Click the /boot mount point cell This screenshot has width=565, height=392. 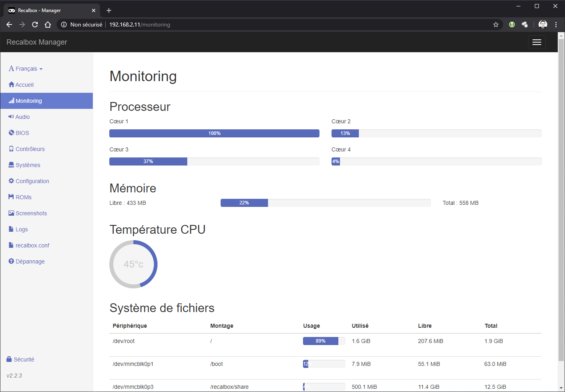[217, 364]
